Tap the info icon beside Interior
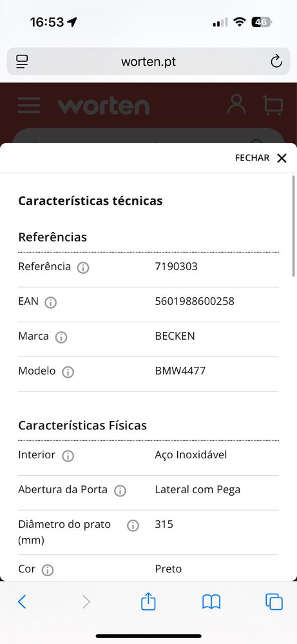The image size is (297, 644). (x=68, y=456)
